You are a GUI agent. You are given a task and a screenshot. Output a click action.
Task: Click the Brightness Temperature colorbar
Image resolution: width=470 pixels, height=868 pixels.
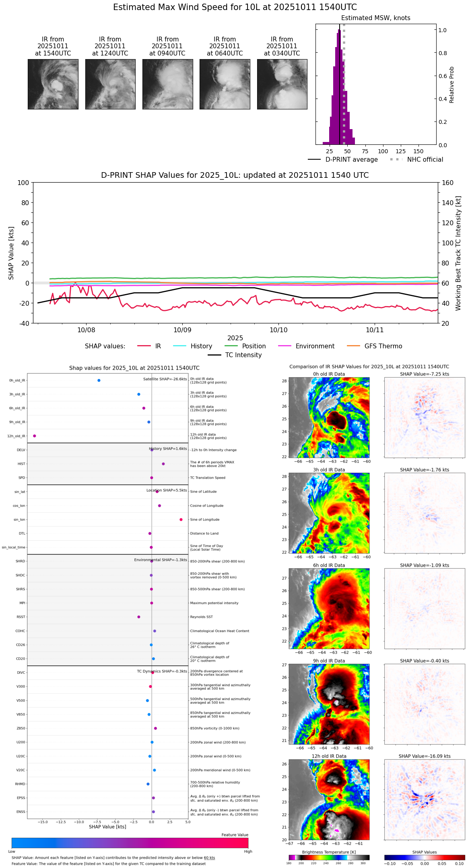(329, 857)
